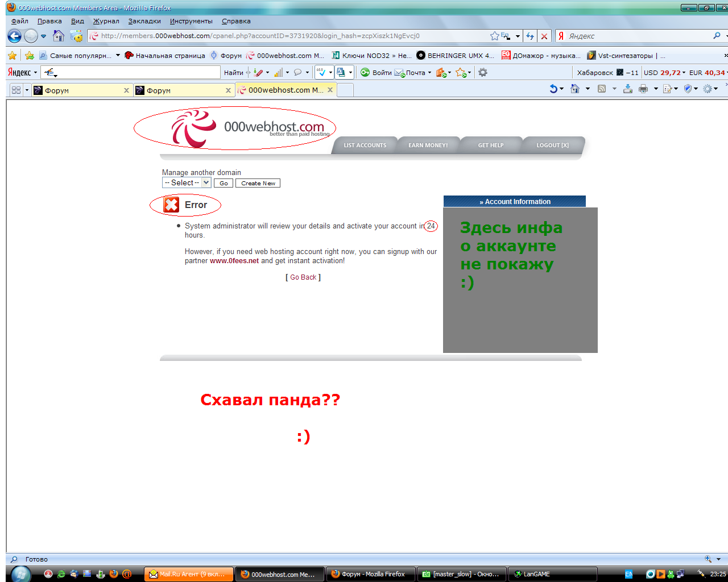Click the Stop loading X icon
The image size is (728, 582).
tap(544, 36)
